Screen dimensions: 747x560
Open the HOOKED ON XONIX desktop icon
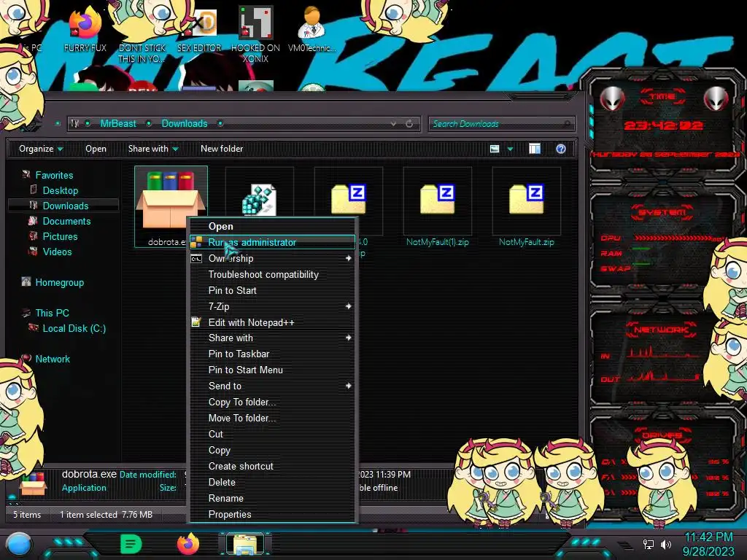255,34
